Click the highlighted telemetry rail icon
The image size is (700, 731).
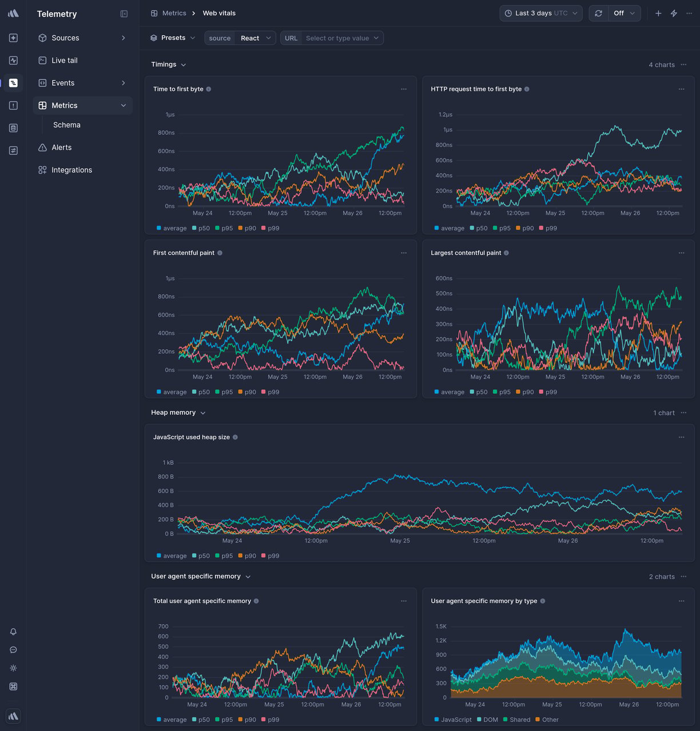coord(13,83)
